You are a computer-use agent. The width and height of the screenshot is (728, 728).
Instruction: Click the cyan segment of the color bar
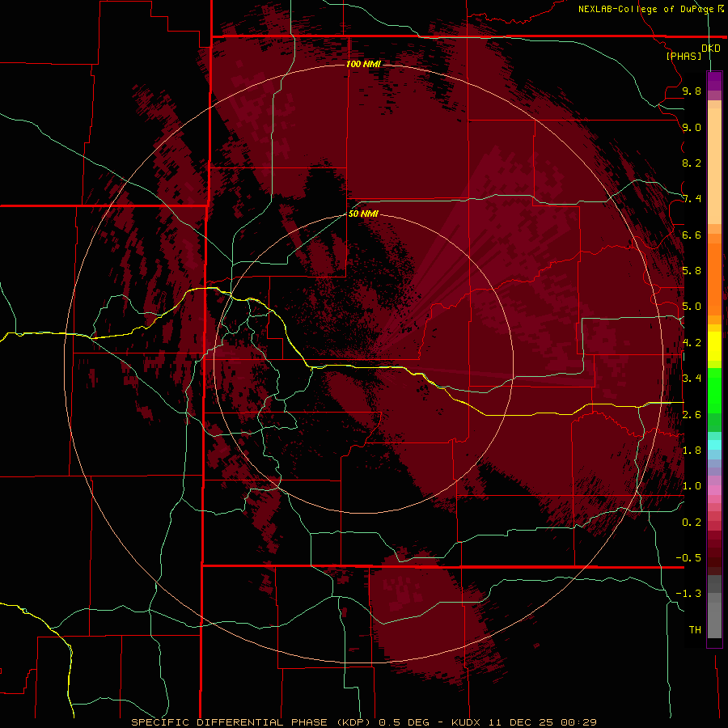pyautogui.click(x=714, y=445)
